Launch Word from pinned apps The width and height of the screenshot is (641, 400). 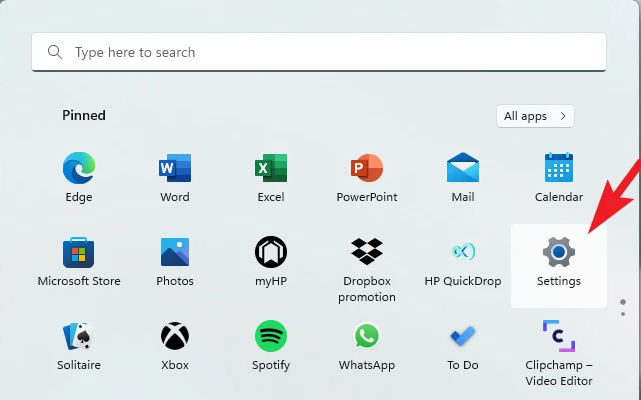coord(175,168)
